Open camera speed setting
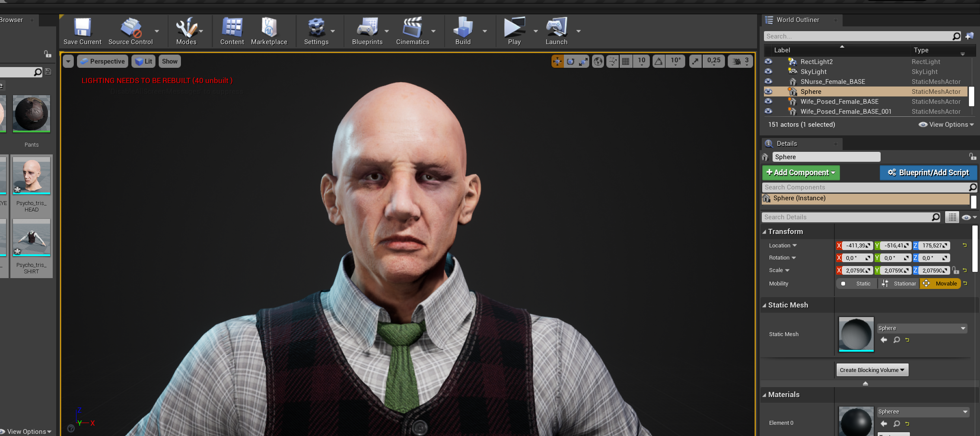 (x=741, y=61)
